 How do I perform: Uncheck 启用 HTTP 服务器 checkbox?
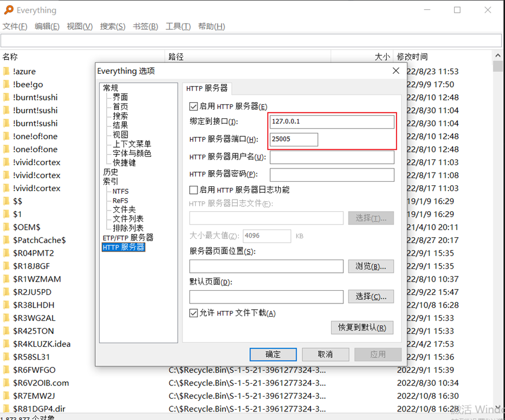point(193,107)
